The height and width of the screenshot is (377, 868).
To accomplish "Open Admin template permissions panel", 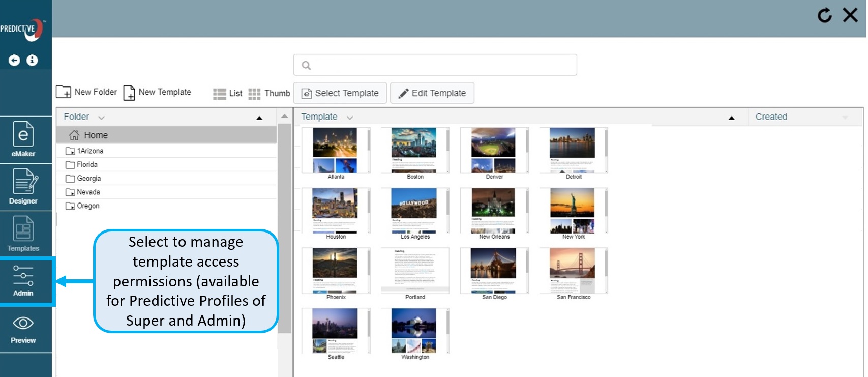I will pos(23,281).
